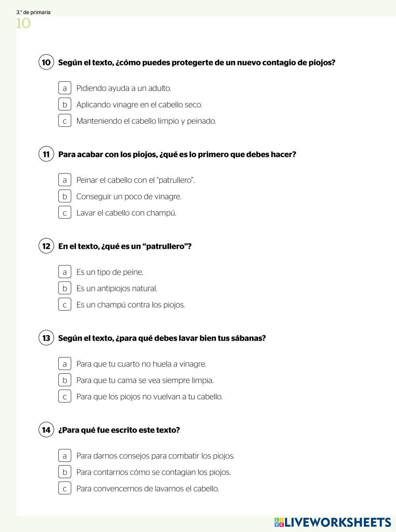
Task: Select option a for question 10
Action: [65, 88]
